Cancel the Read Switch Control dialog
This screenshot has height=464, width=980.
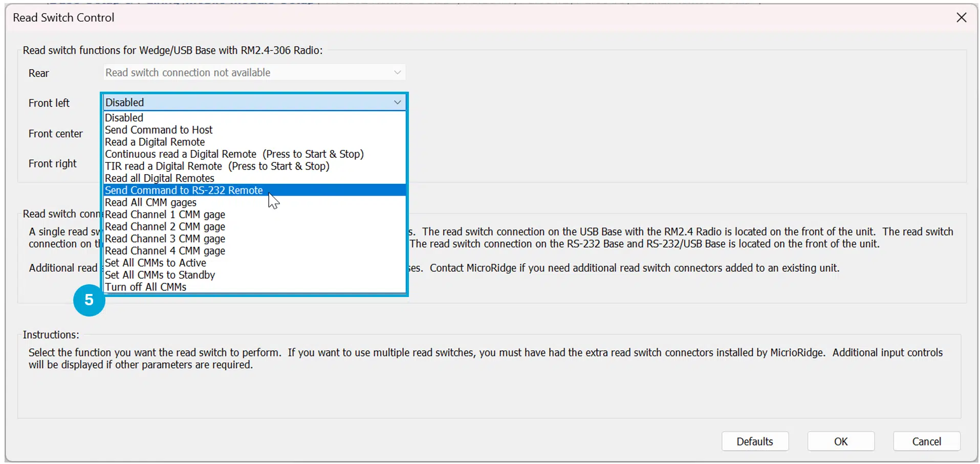click(x=927, y=441)
